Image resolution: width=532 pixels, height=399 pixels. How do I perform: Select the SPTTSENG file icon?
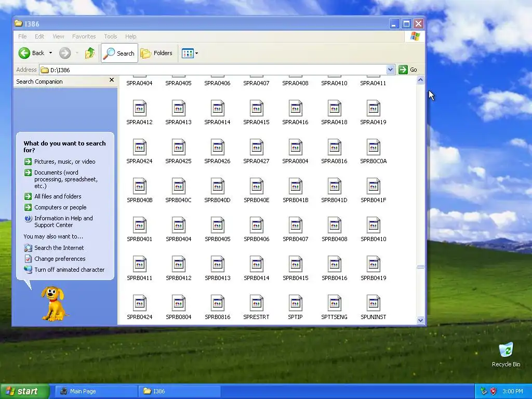click(x=334, y=303)
